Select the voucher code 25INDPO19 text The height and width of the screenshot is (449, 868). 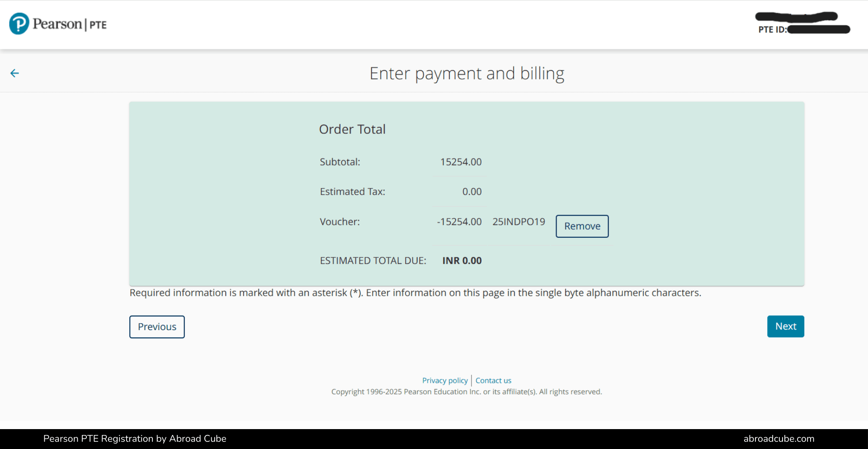point(519,222)
